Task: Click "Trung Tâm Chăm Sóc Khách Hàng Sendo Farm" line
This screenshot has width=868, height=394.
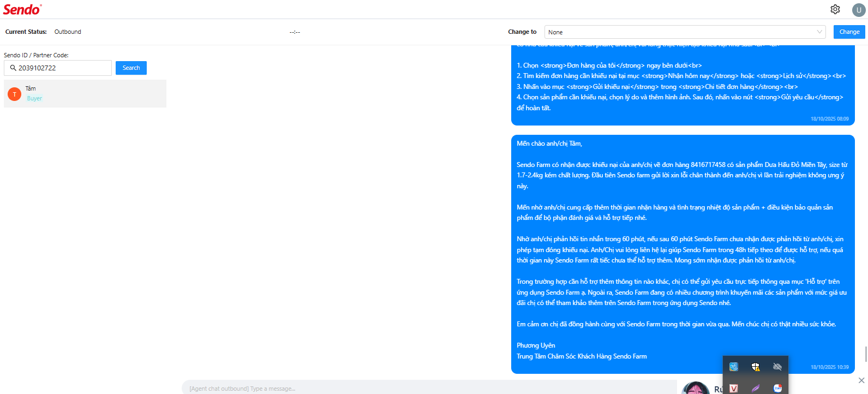Action: pyautogui.click(x=582, y=356)
